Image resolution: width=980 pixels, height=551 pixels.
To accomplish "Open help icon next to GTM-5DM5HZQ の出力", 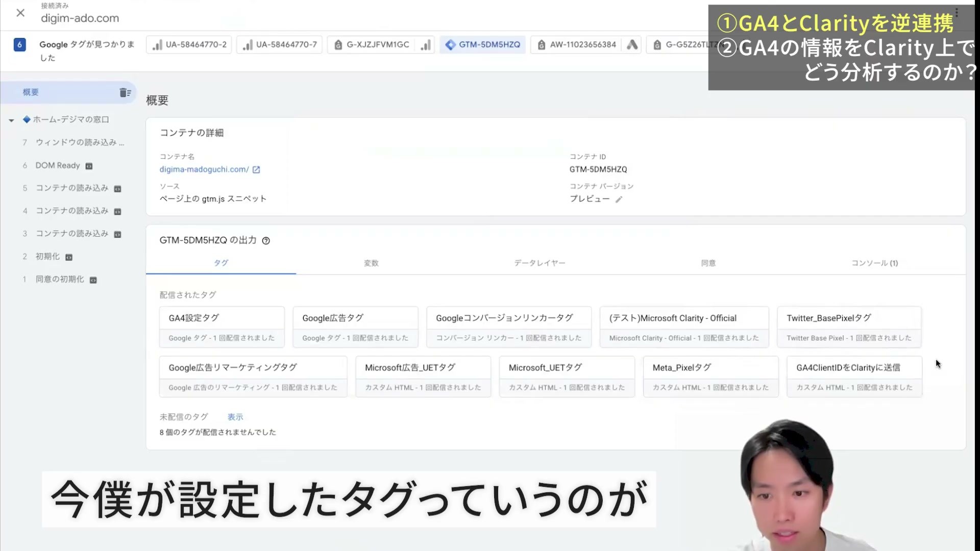I will click(266, 241).
